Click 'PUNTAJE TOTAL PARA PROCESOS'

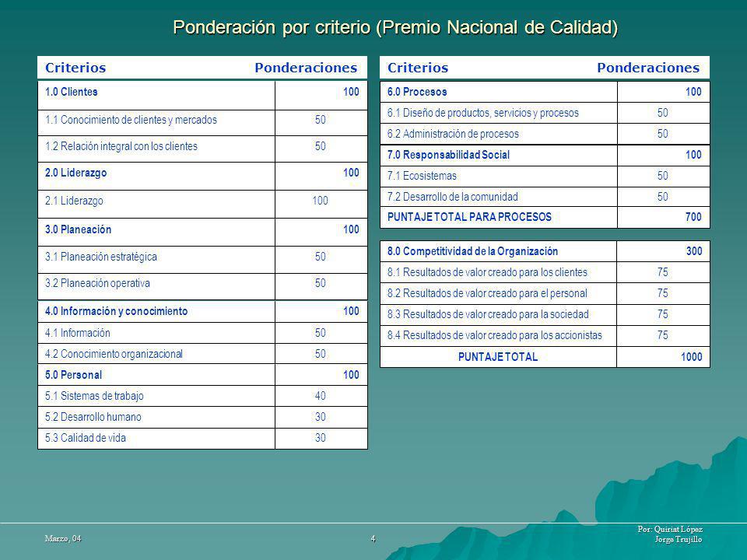tap(469, 217)
